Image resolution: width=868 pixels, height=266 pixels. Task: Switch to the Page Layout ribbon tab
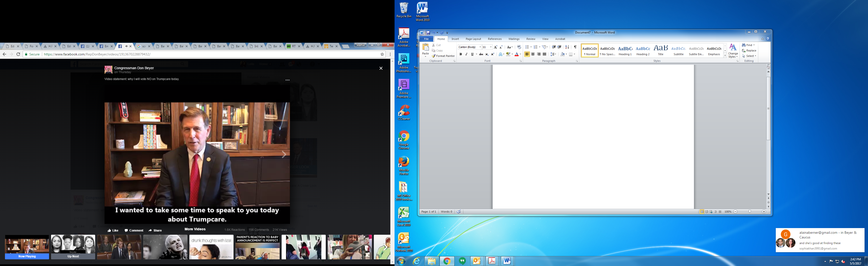473,39
